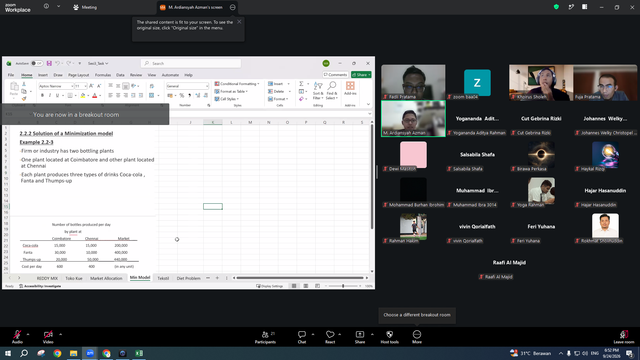Open view options for M. Ardiansyah Azman's screen

[233, 7]
